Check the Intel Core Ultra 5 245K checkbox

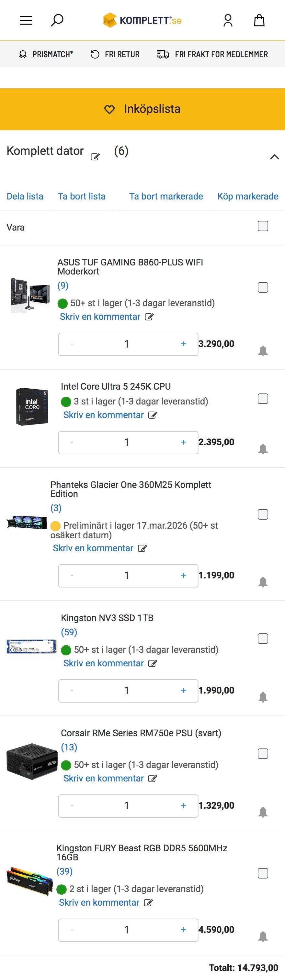coord(263,398)
